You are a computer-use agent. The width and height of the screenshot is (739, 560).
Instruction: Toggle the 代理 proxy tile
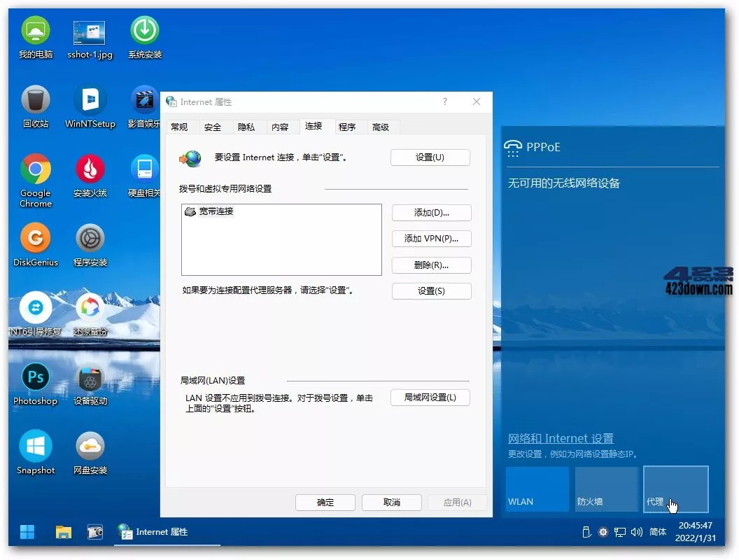coord(675,488)
